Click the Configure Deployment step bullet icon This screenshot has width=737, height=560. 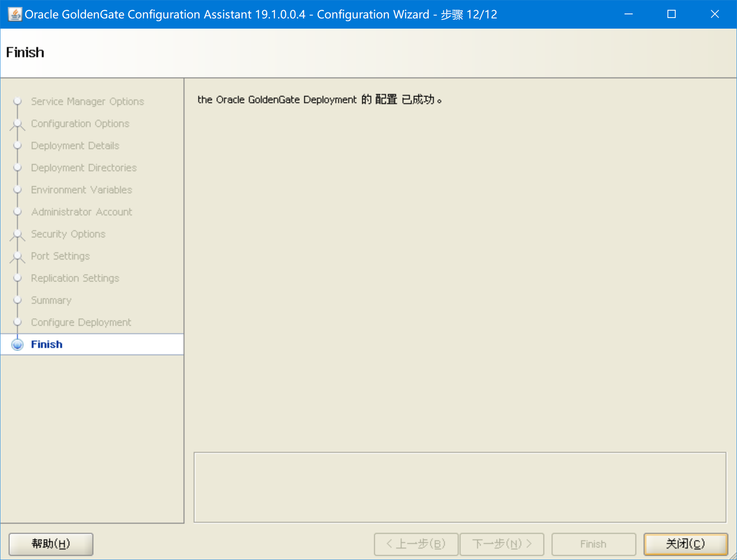[17, 322]
